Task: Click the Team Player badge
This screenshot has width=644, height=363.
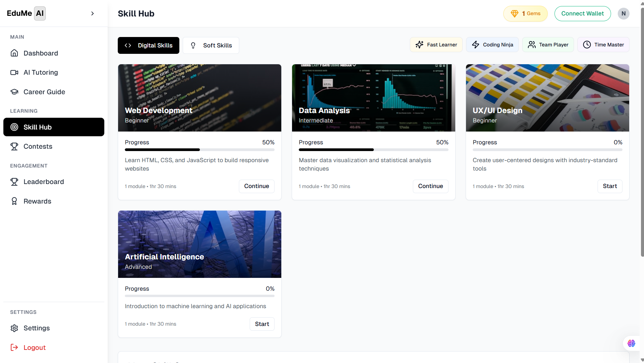Action: [x=548, y=45]
